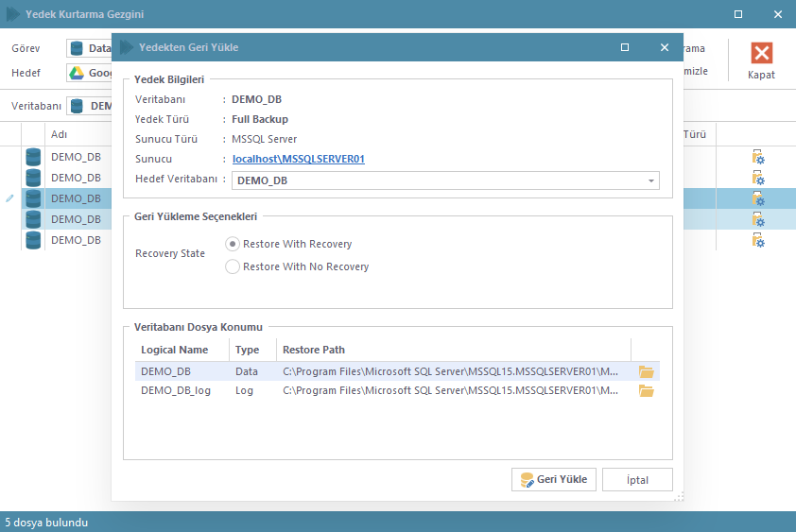796x532 pixels.
Task: Click restore settings icon in last backup row
Action: click(757, 240)
